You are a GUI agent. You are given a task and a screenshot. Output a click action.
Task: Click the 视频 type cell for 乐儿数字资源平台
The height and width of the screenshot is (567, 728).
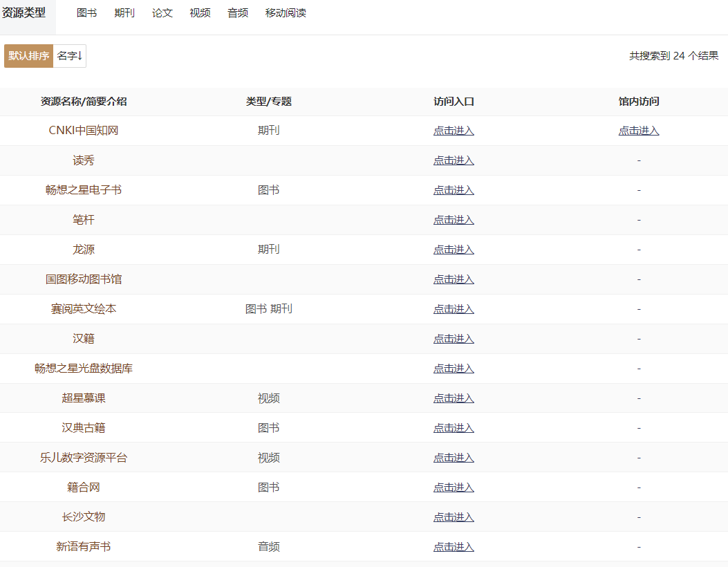coord(269,458)
